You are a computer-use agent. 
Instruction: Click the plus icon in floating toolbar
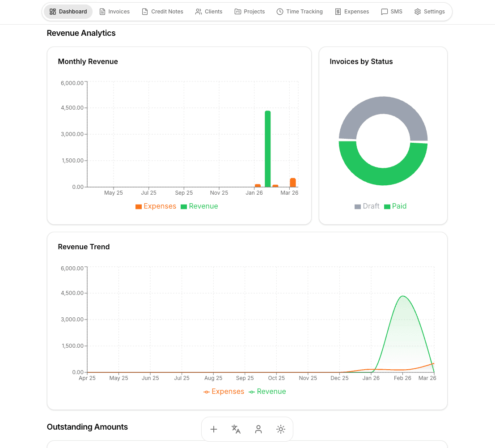(214, 429)
